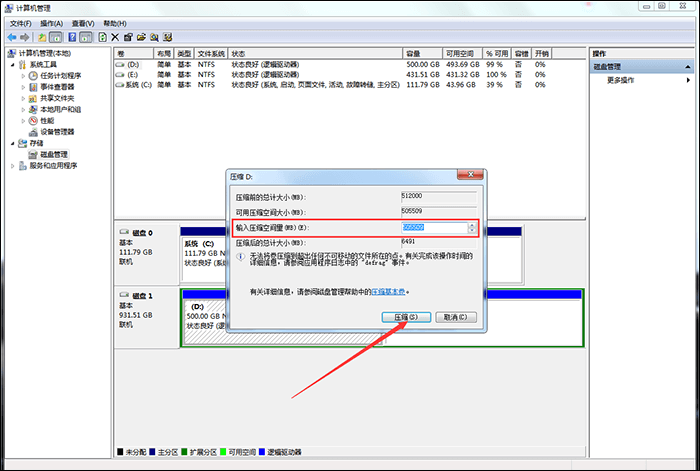Toggle the show/hide console tree icon
Screen dimensions: 700x471
tap(55, 38)
